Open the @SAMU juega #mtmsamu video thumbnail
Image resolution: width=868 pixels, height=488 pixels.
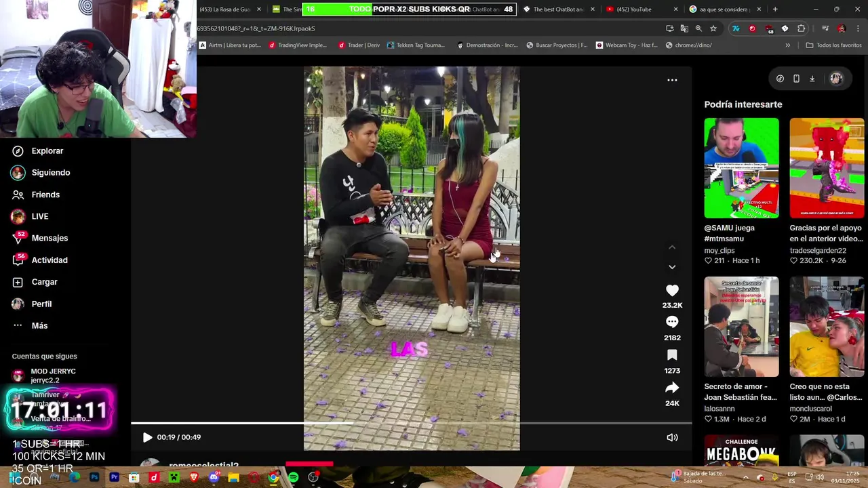(741, 168)
